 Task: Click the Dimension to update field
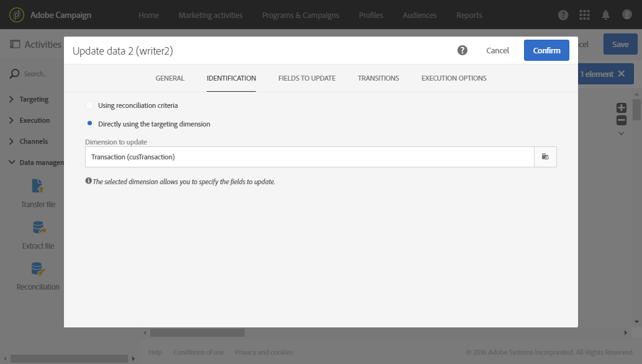(310, 157)
